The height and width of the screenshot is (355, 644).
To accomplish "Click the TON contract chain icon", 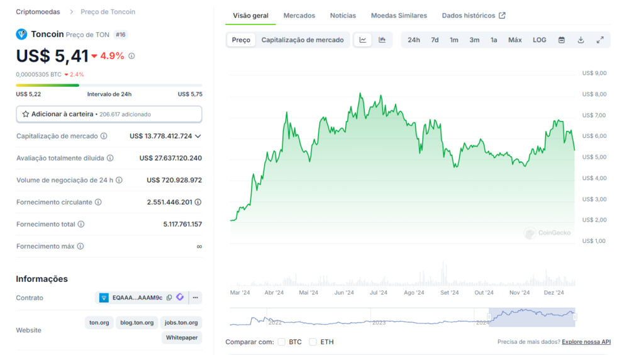I will tap(104, 298).
